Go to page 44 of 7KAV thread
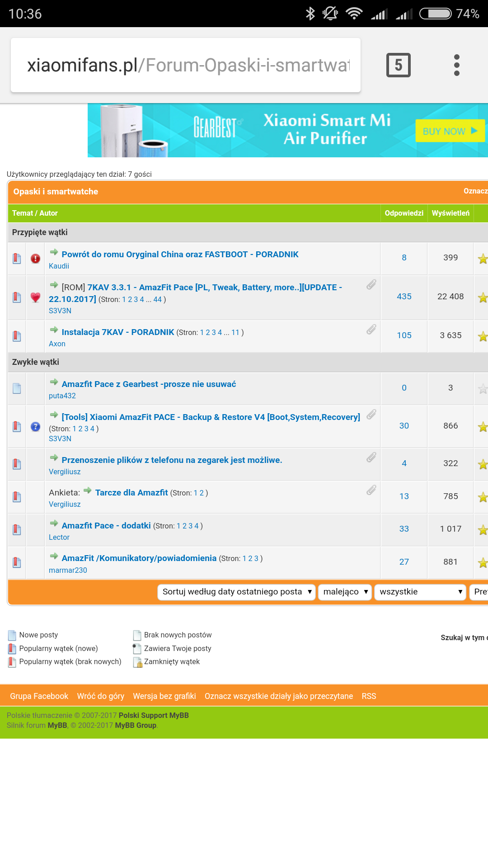 157,299
